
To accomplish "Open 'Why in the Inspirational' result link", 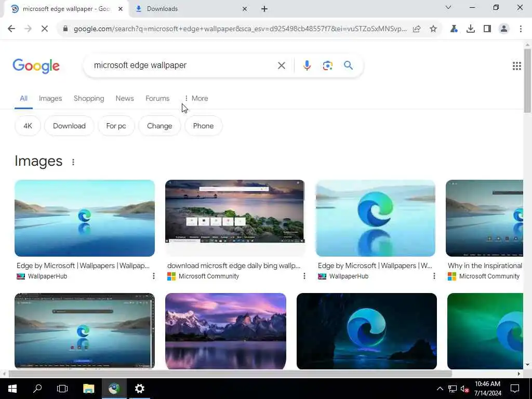I will pos(485,265).
